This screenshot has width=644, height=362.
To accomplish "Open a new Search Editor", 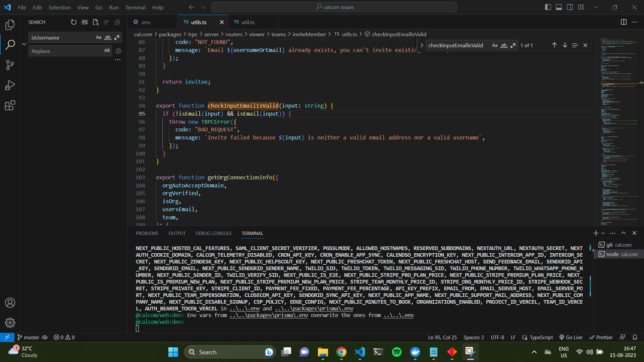I will pyautogui.click(x=96, y=22).
